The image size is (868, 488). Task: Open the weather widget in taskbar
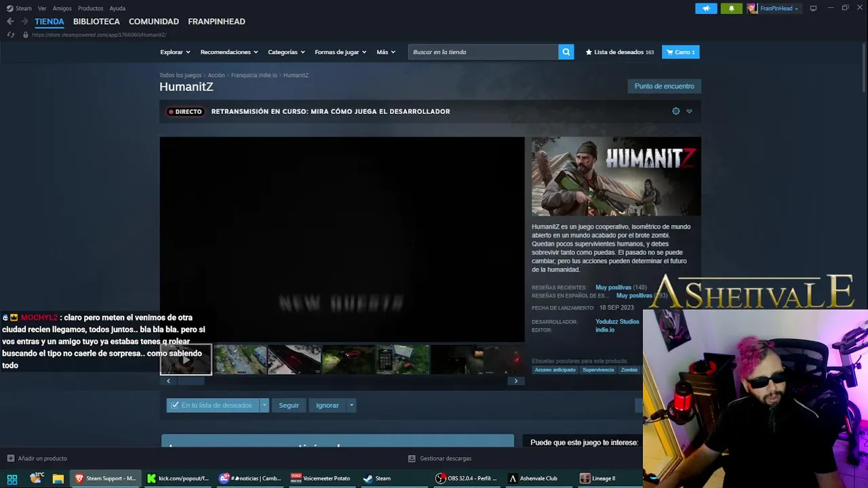[x=36, y=478]
